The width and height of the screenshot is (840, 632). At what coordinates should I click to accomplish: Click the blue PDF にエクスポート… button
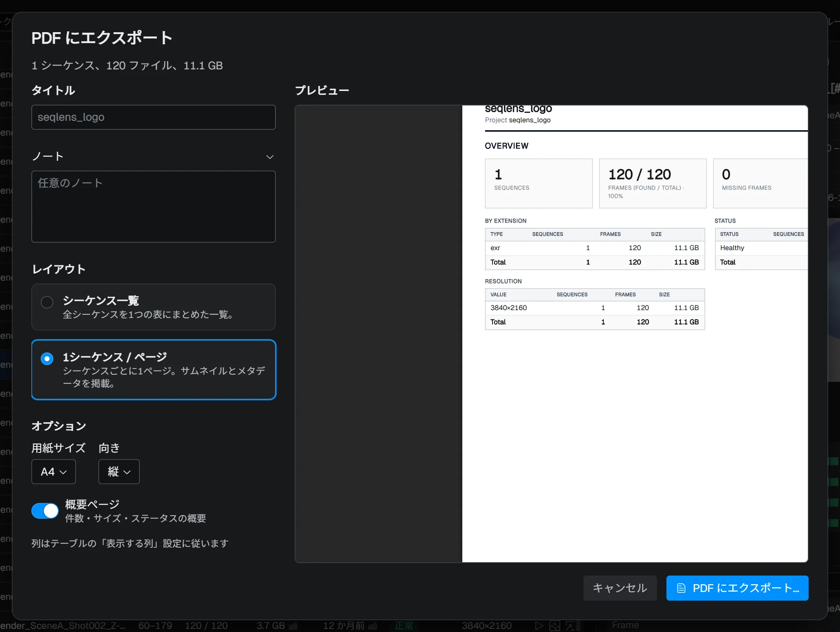[737, 588]
